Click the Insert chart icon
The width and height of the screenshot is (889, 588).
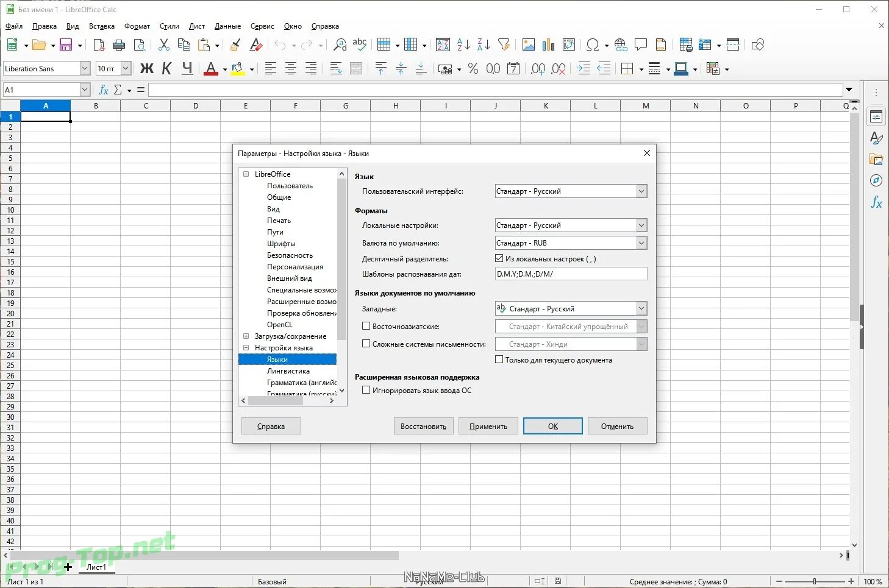pyautogui.click(x=549, y=44)
